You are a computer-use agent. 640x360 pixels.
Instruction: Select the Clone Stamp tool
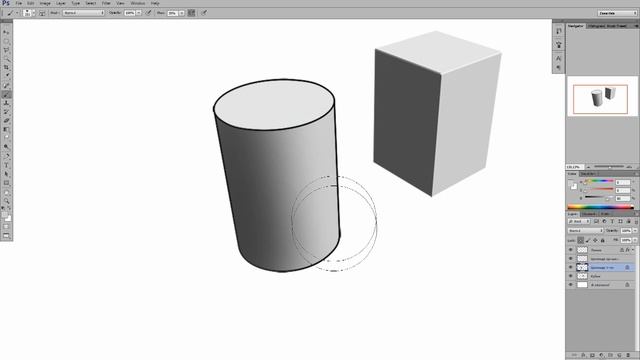tap(6, 103)
